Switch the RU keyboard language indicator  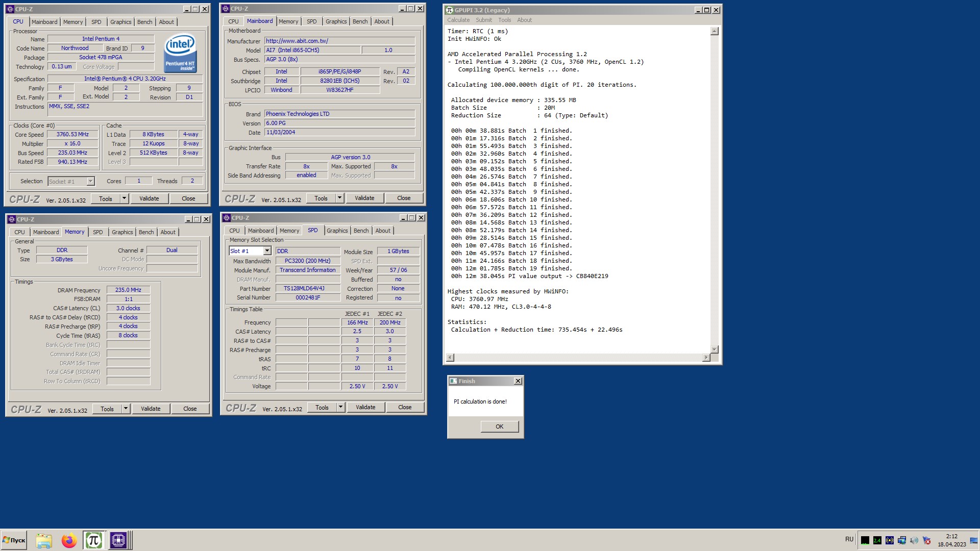[849, 539]
